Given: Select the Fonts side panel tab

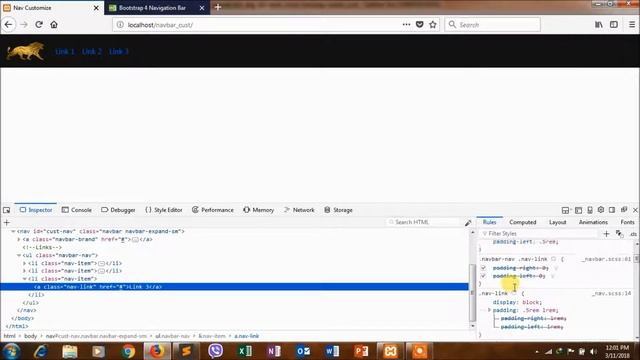Looking at the screenshot, I should click(627, 222).
